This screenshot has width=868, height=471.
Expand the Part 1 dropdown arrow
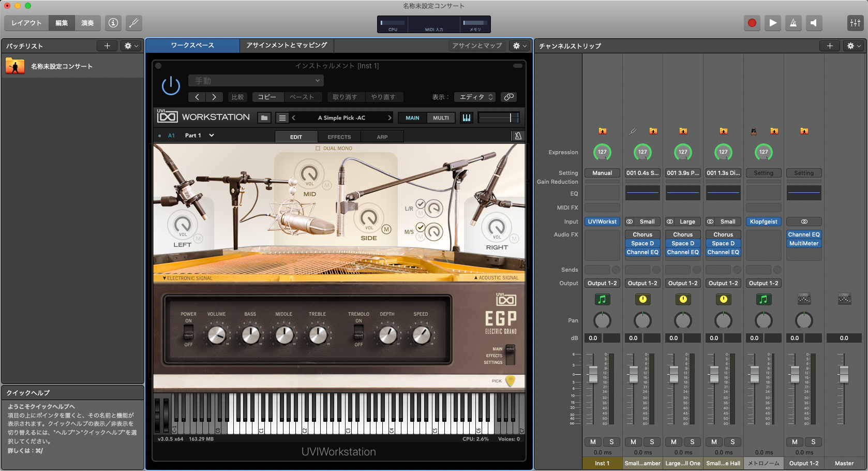tap(211, 136)
